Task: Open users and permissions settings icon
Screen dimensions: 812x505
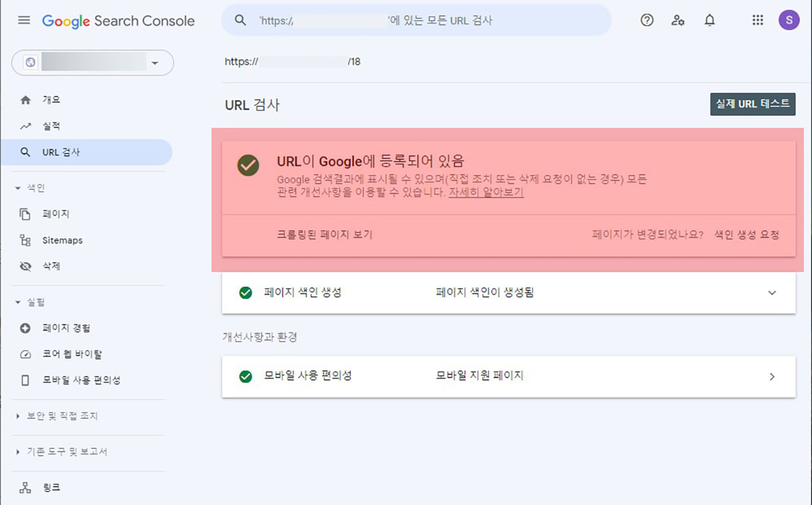Action: pos(678,20)
